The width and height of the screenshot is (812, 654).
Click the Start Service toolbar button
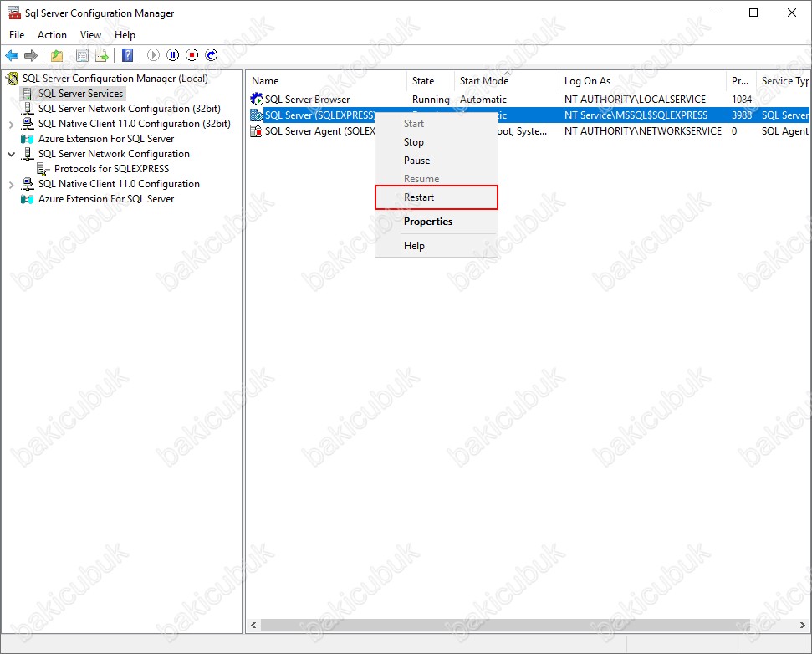(153, 54)
